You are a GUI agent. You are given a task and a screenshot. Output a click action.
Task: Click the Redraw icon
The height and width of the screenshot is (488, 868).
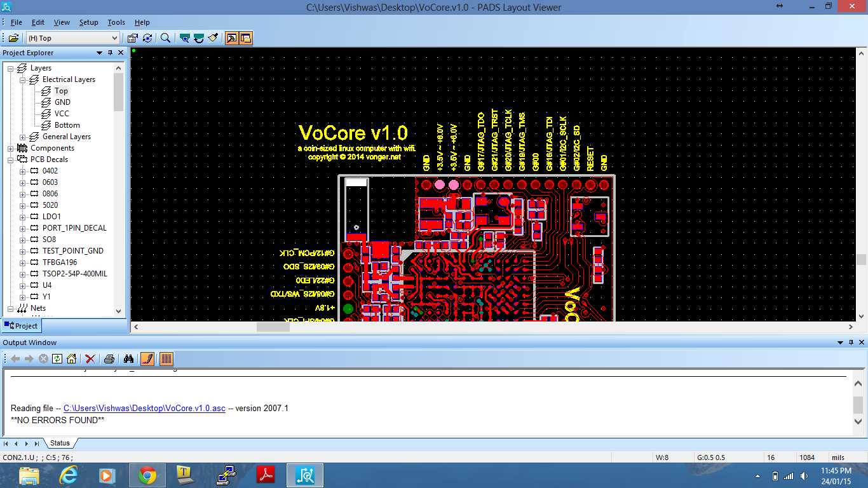coord(199,38)
